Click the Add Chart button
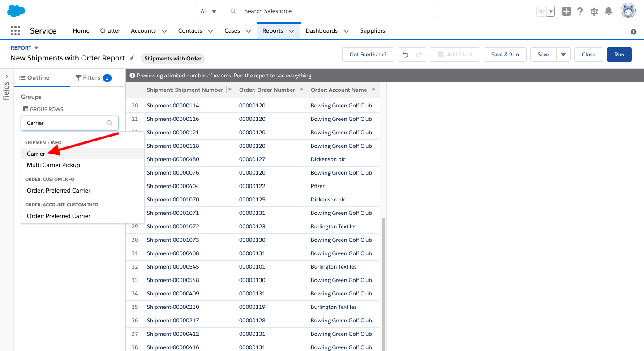This screenshot has width=644, height=351. click(x=455, y=55)
